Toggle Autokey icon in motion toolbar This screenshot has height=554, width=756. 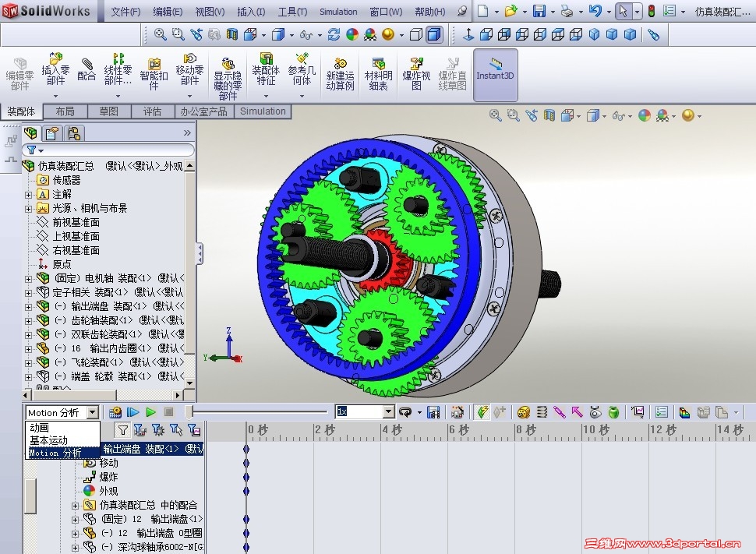tap(482, 412)
